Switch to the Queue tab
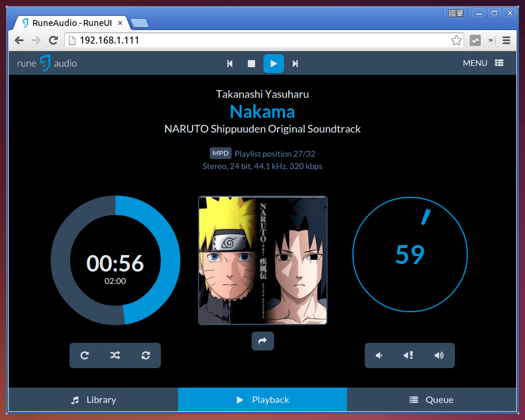The width and height of the screenshot is (525, 420). (x=431, y=399)
